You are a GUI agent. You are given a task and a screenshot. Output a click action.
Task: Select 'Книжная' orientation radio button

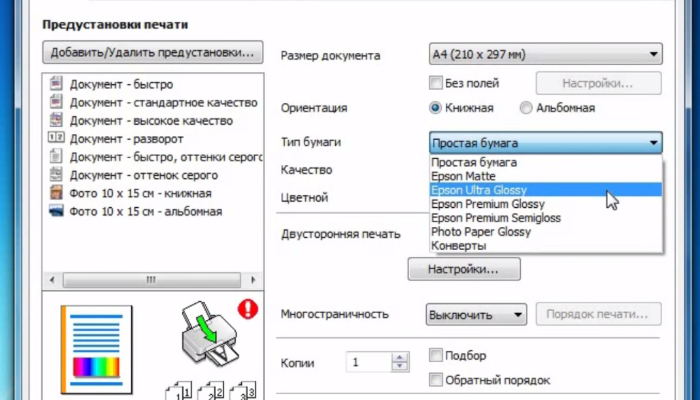click(435, 108)
